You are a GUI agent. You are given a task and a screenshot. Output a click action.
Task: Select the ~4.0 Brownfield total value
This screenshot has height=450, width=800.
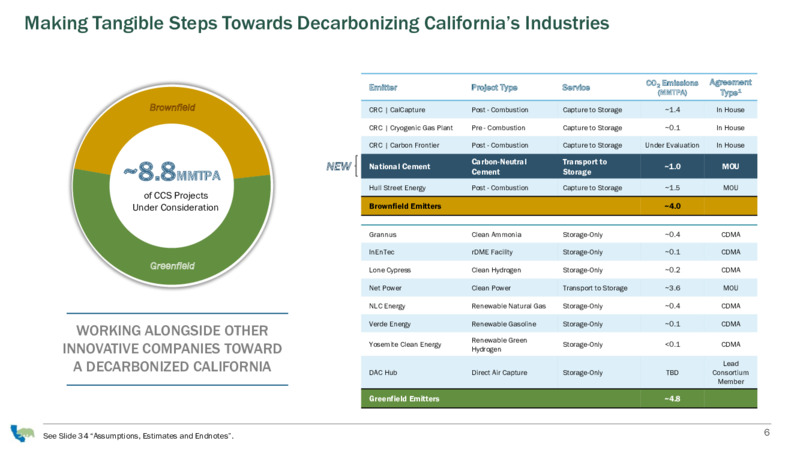click(x=672, y=206)
